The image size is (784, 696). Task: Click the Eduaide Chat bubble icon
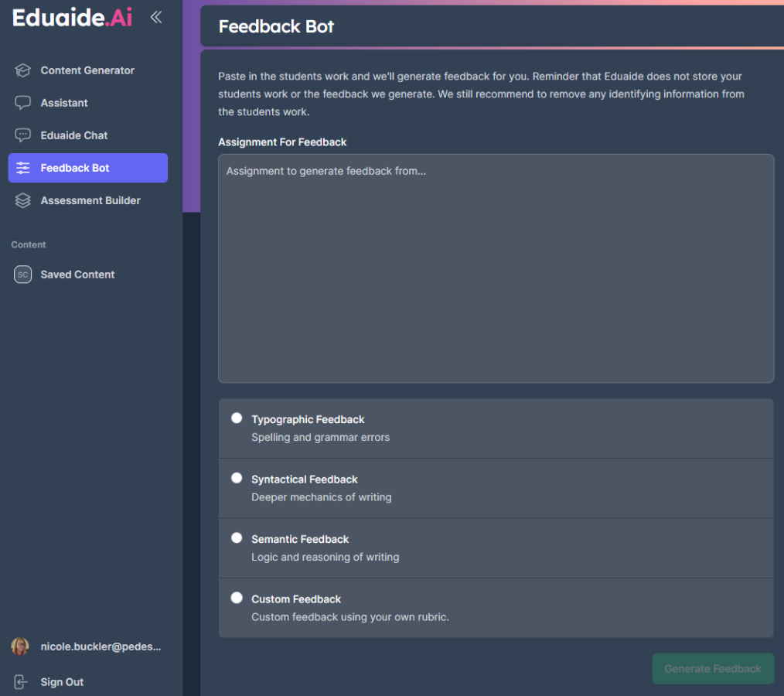(x=22, y=135)
